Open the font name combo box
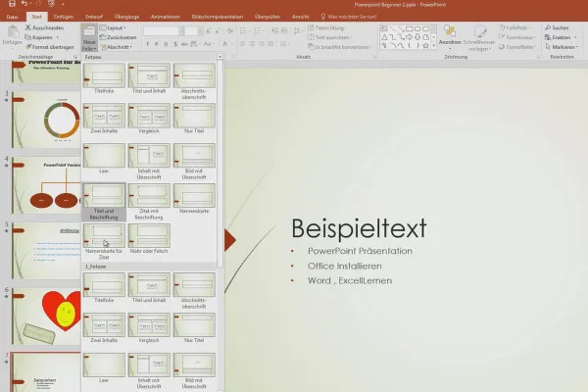 (164, 31)
